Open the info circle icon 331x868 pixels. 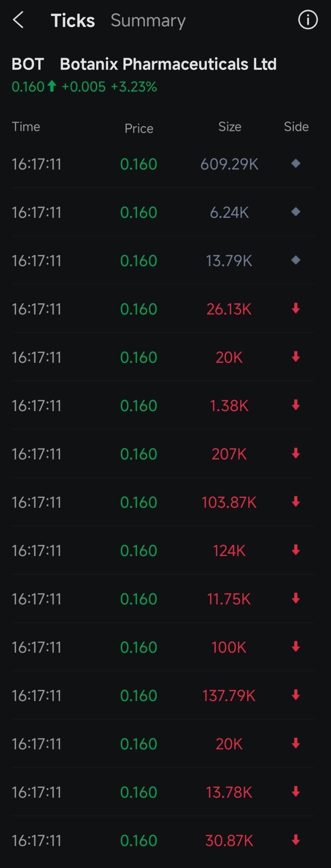[308, 20]
